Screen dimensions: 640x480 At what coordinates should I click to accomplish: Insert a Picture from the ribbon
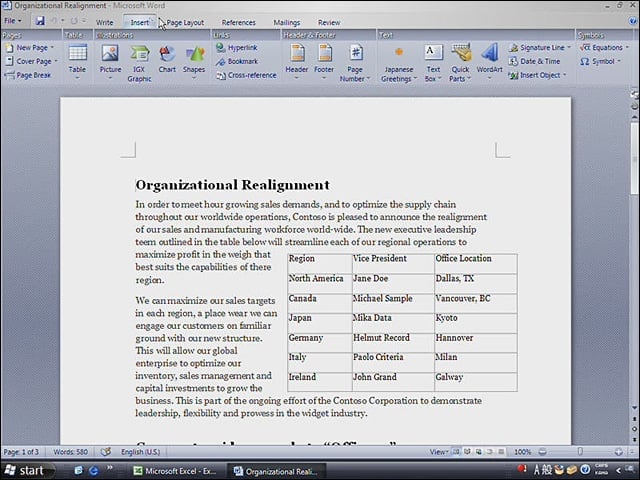[x=110, y=62]
